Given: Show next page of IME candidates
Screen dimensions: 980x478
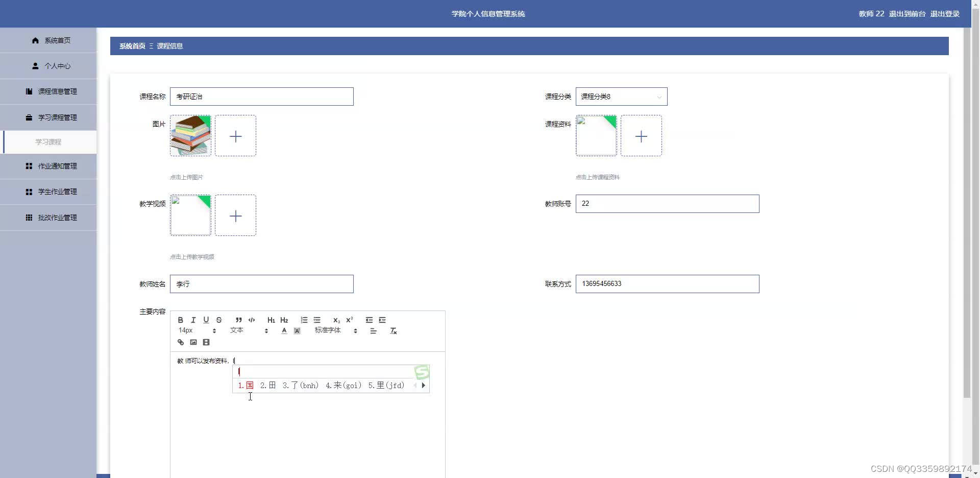Looking at the screenshot, I should point(423,386).
